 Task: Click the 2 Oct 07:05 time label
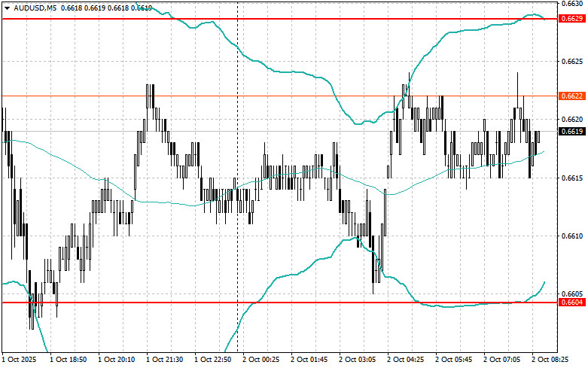[502, 360]
